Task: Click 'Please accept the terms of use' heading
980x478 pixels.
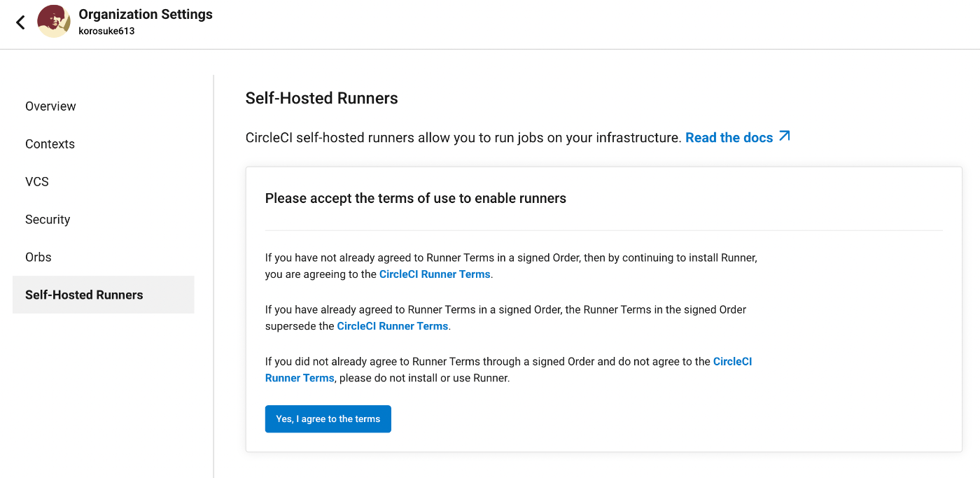Action: [416, 199]
